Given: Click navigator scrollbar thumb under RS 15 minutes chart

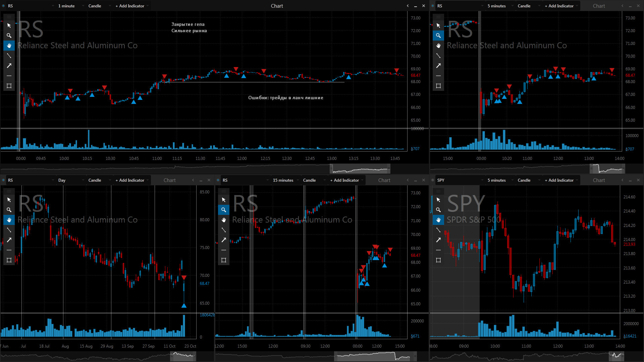Looking at the screenshot, I should point(375,356).
